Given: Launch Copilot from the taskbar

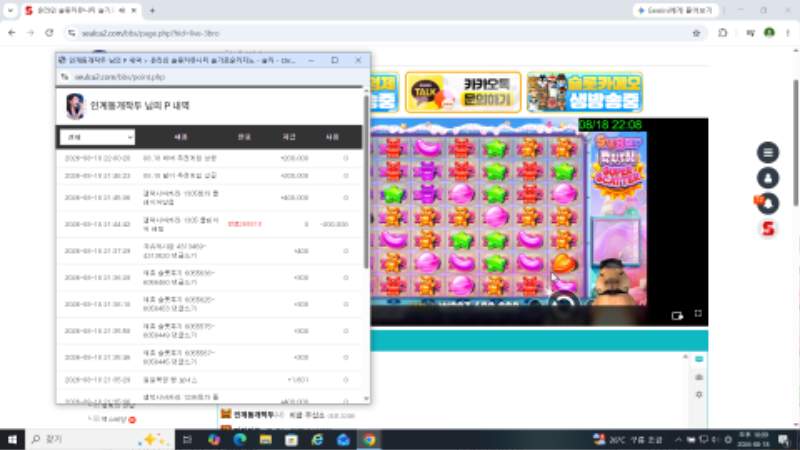Looking at the screenshot, I should click(x=214, y=439).
